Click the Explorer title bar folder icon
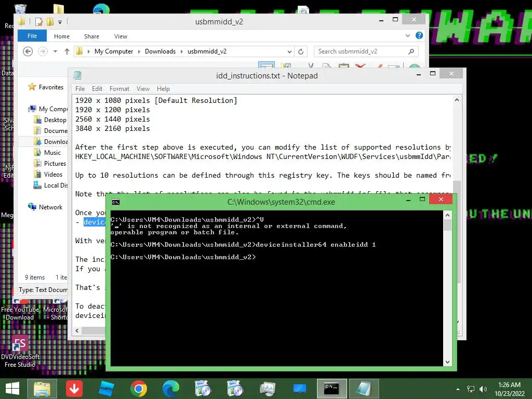532x399 pixels. pos(22,22)
